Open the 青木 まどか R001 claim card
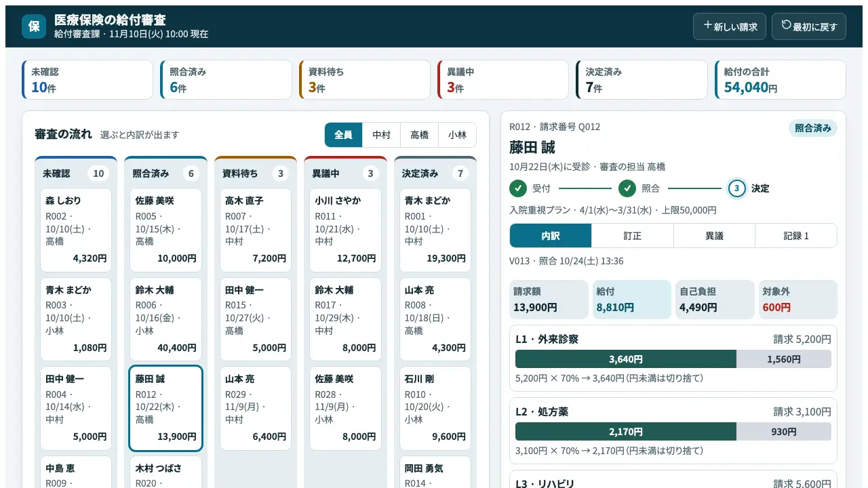Screen dimensions: 868x488 point(435,230)
